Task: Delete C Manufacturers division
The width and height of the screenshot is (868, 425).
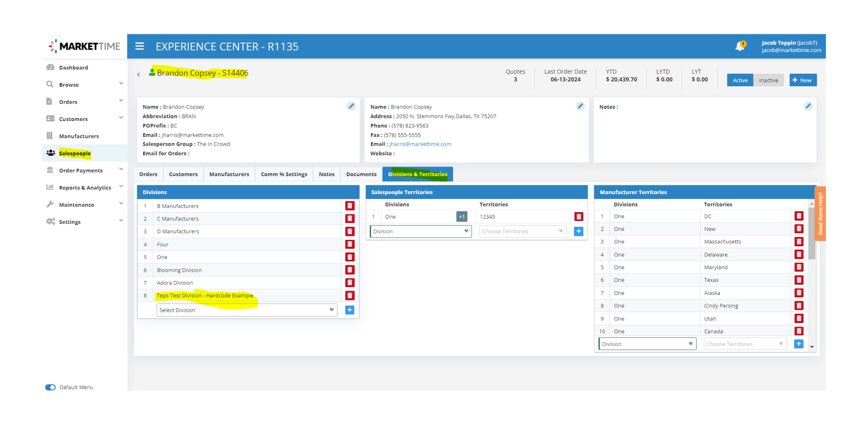Action: (x=350, y=219)
